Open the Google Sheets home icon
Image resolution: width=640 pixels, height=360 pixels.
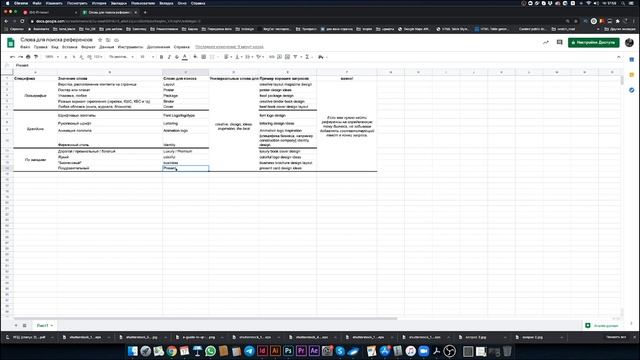click(x=11, y=42)
